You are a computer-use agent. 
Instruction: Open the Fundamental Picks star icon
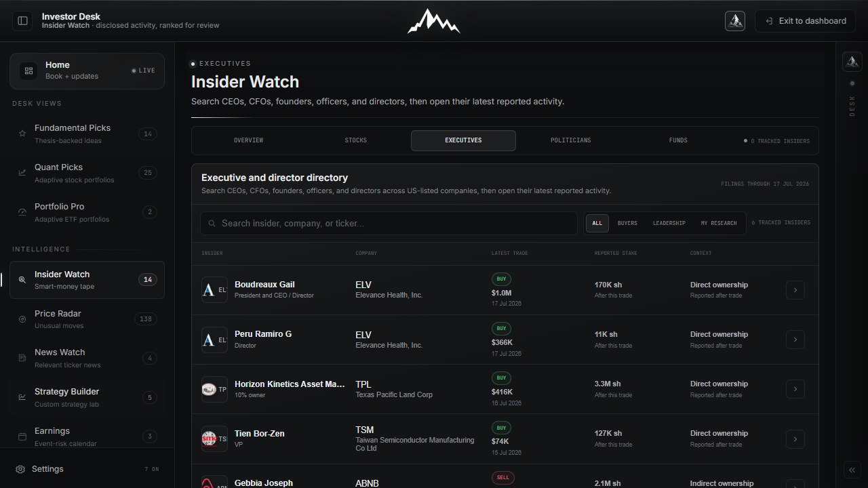click(x=22, y=134)
